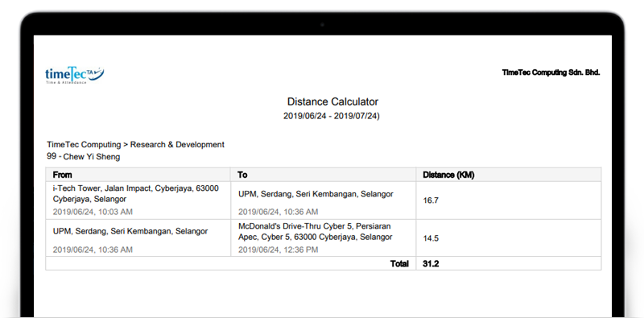Click the 14.5 distance value
The image size is (644, 318).
431,238
